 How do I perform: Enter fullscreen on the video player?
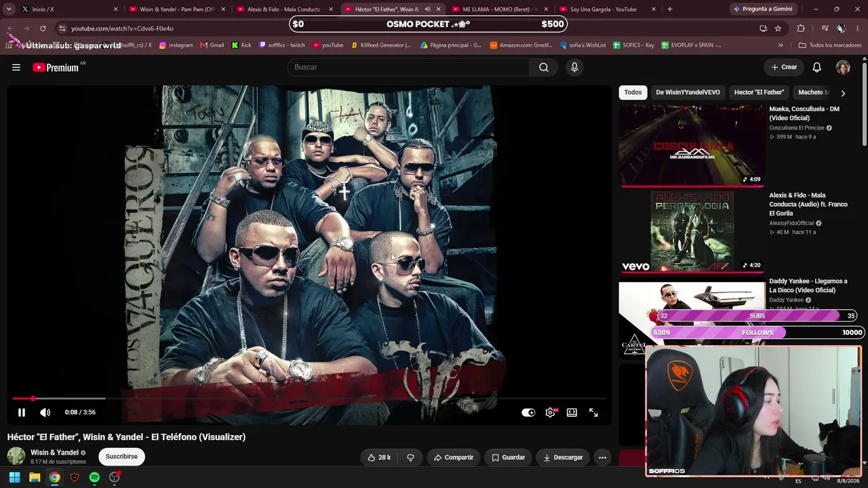coord(593,412)
